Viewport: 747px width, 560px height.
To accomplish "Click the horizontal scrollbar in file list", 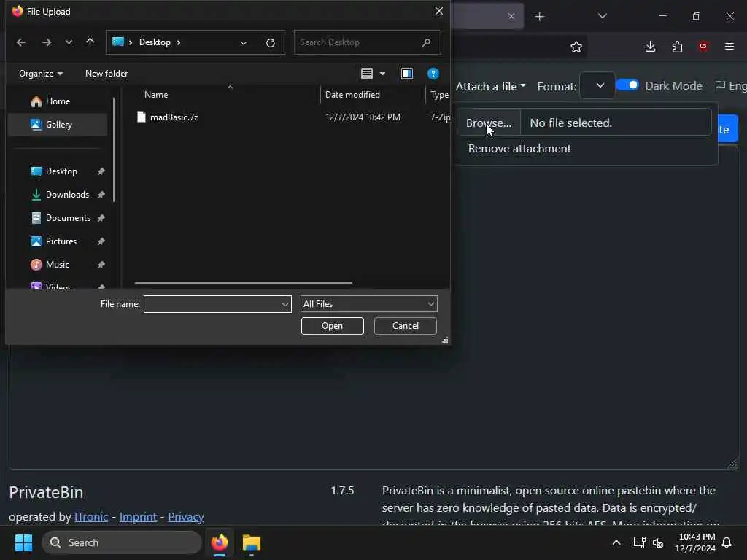I will [x=244, y=283].
